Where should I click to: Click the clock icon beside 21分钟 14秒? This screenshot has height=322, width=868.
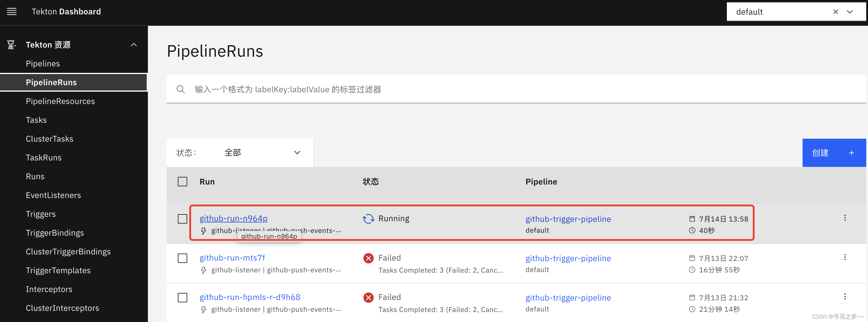coord(692,309)
